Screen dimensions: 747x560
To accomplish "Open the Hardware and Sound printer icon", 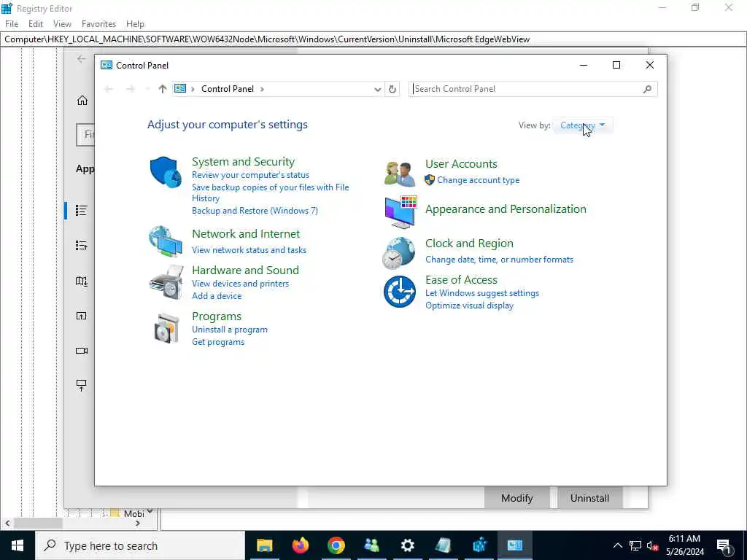I will point(166,282).
